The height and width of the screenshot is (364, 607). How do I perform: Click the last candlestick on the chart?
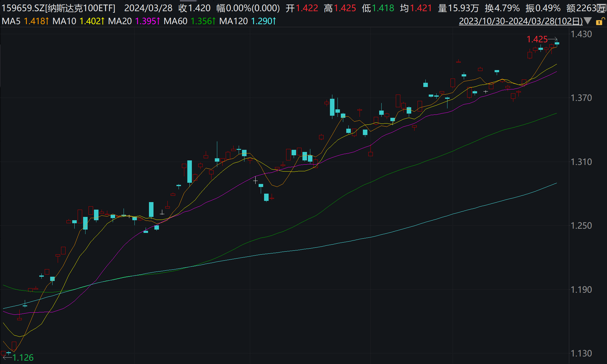click(557, 44)
